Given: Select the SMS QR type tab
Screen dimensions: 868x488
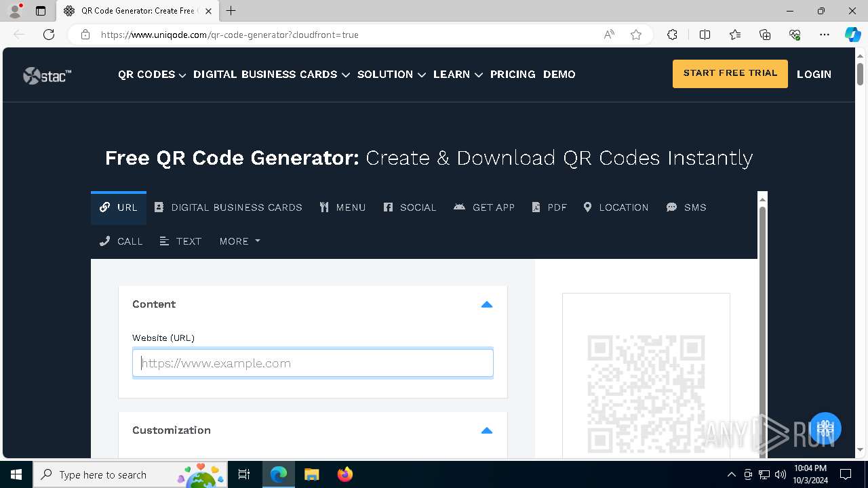Looking at the screenshot, I should click(x=686, y=207).
